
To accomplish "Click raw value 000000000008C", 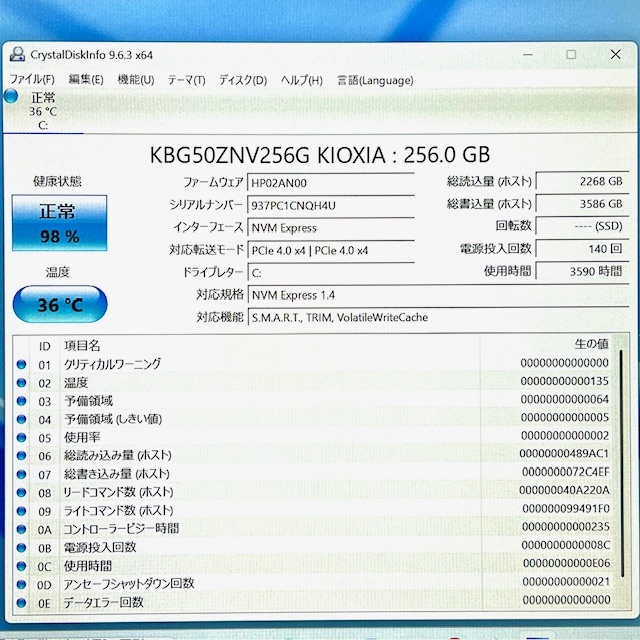I will point(566,545).
